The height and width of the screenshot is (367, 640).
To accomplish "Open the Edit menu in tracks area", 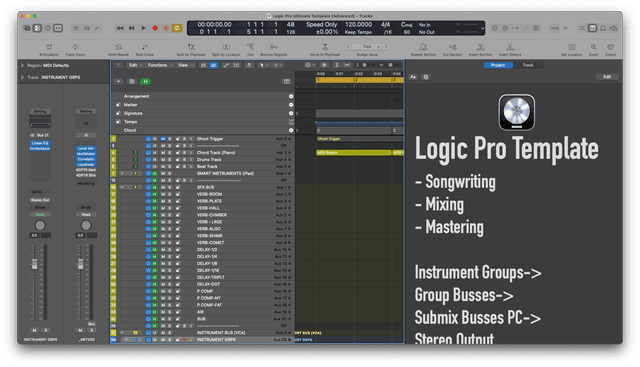I will pyautogui.click(x=135, y=65).
